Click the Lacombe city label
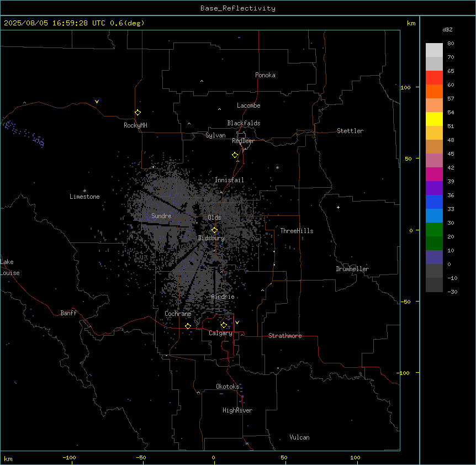This screenshot has width=476, height=465. point(248,105)
